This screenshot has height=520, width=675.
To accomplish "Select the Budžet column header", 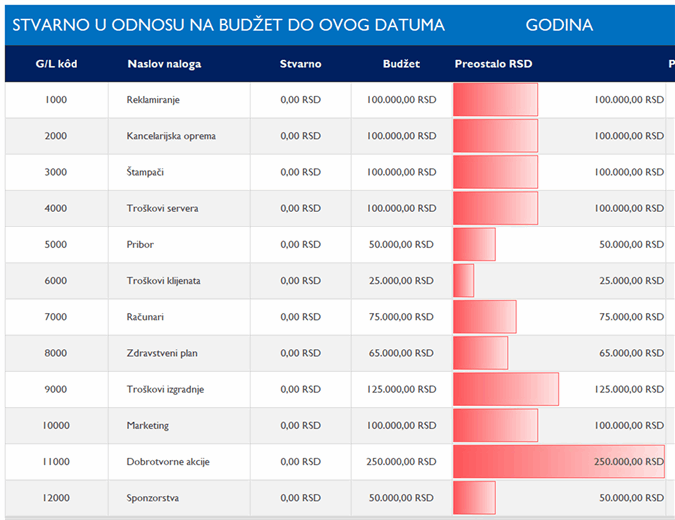I will tap(401, 64).
